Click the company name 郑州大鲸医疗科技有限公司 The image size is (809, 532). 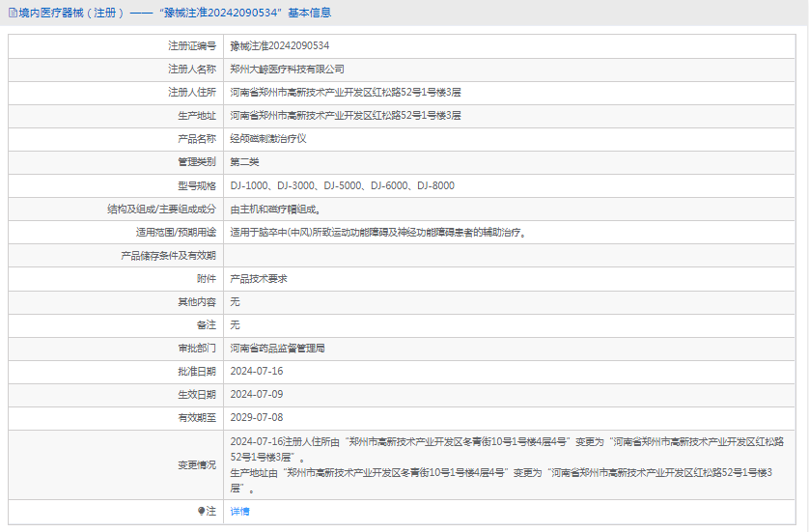click(287, 69)
